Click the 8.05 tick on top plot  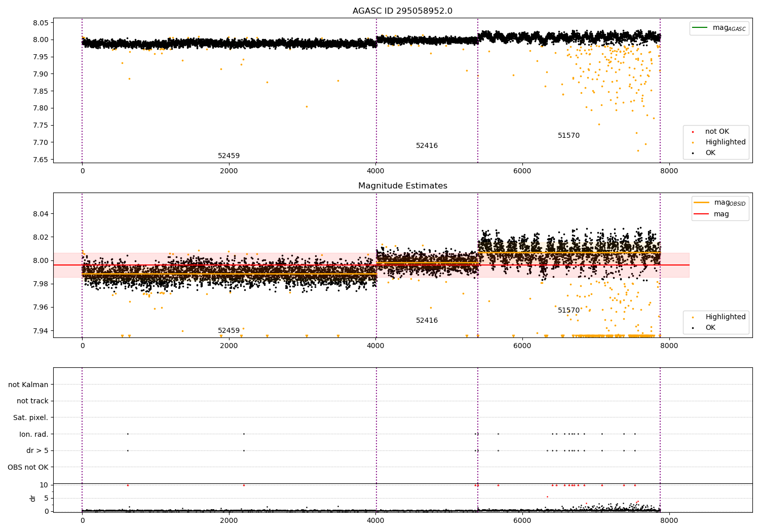pyautogui.click(x=41, y=23)
